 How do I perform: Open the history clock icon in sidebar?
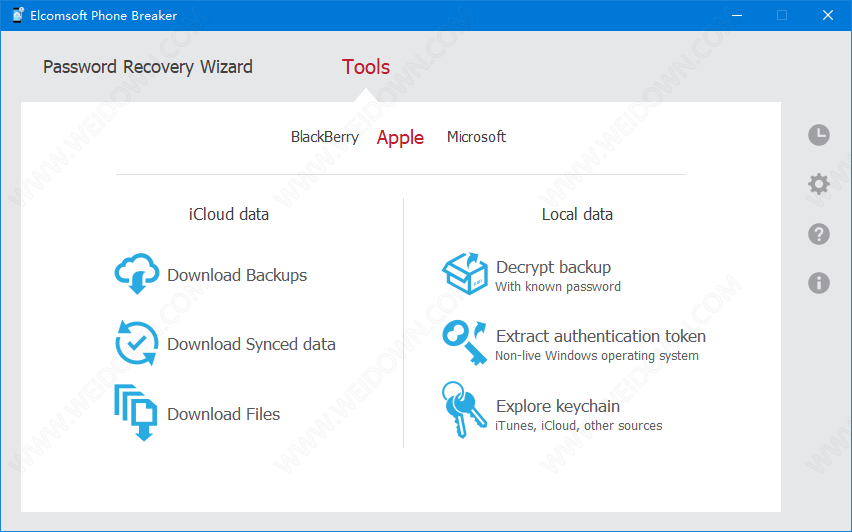[819, 135]
